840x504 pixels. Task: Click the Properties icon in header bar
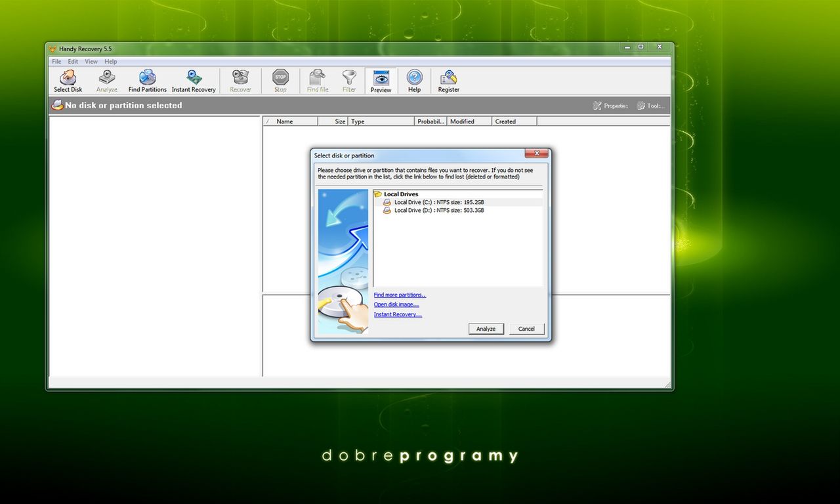[597, 106]
